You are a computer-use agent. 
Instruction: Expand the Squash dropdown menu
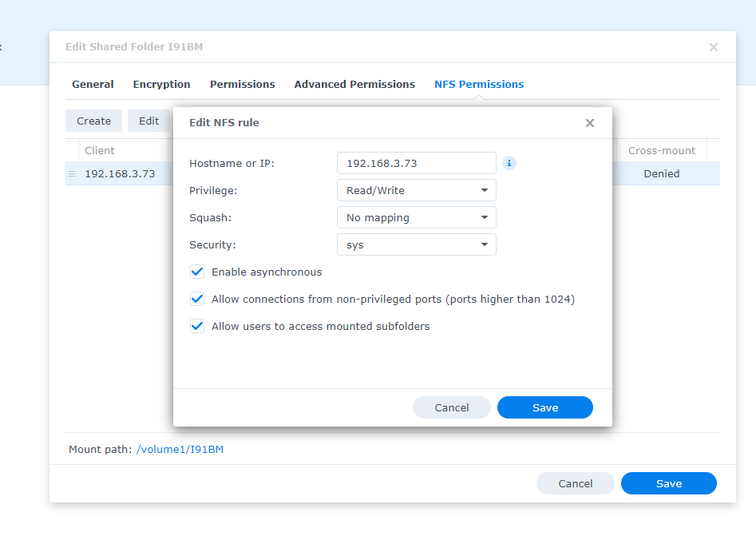coord(416,217)
